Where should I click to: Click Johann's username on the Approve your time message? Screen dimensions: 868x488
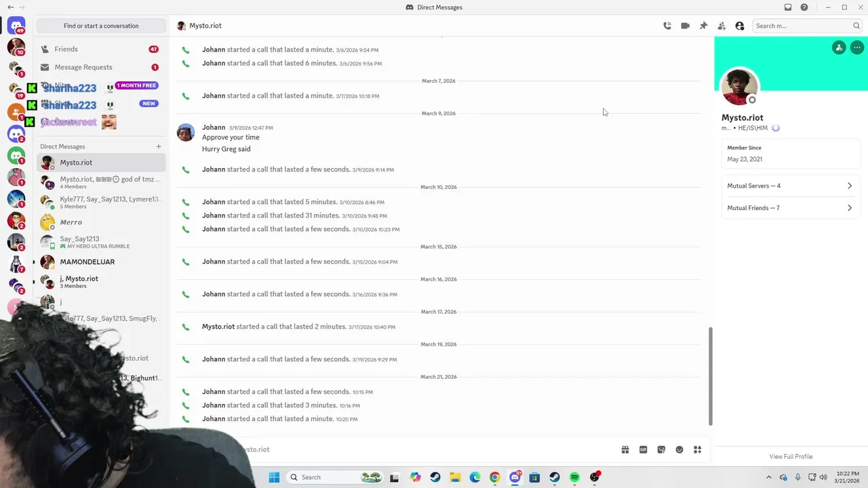(214, 127)
